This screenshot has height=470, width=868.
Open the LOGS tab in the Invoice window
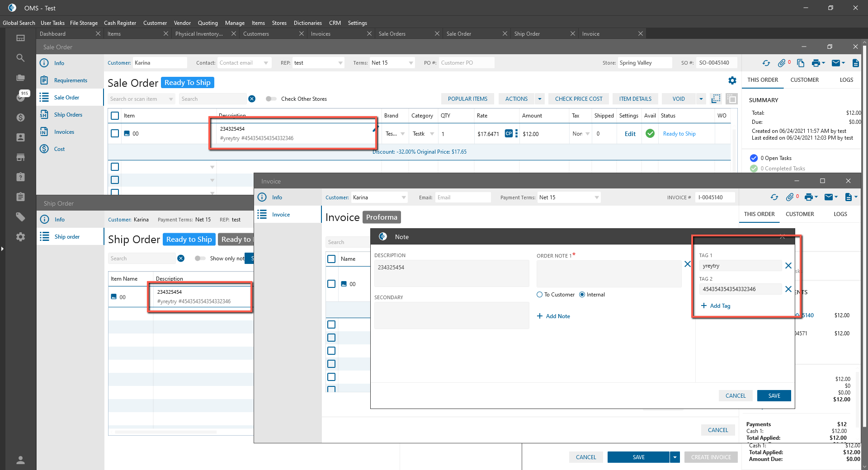click(x=840, y=214)
